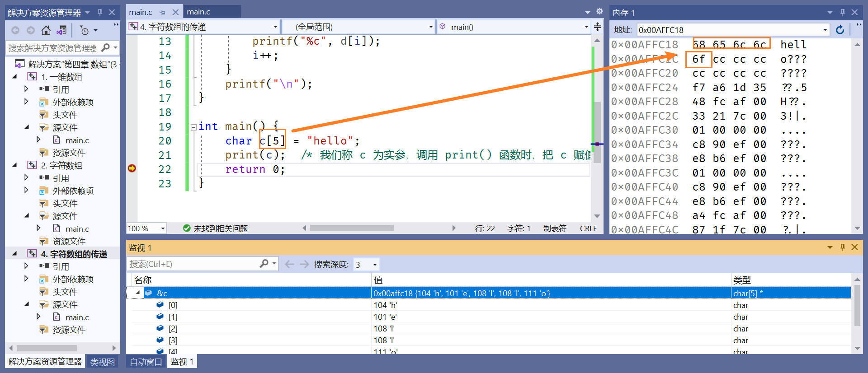The width and height of the screenshot is (868, 373).
Task: Click the 制表符 indicator in editor status bar
Action: [555, 228]
